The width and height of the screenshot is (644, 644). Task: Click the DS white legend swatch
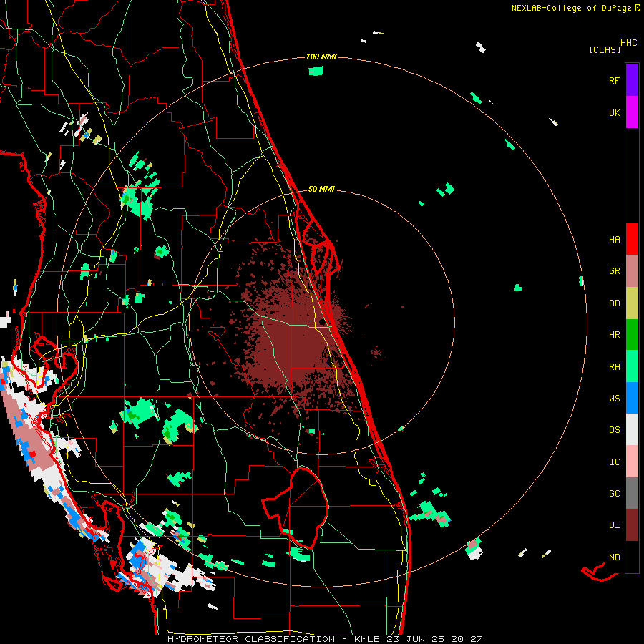pos(632,429)
